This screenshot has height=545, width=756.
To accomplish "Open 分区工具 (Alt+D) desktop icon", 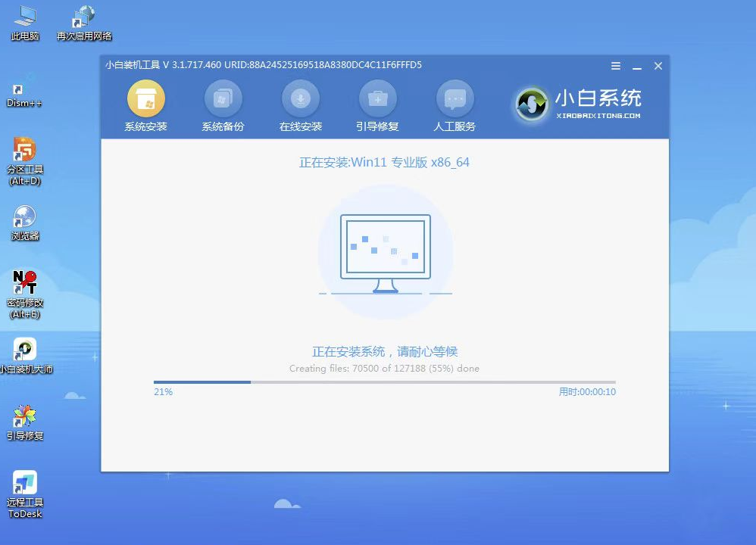I will (x=24, y=161).
